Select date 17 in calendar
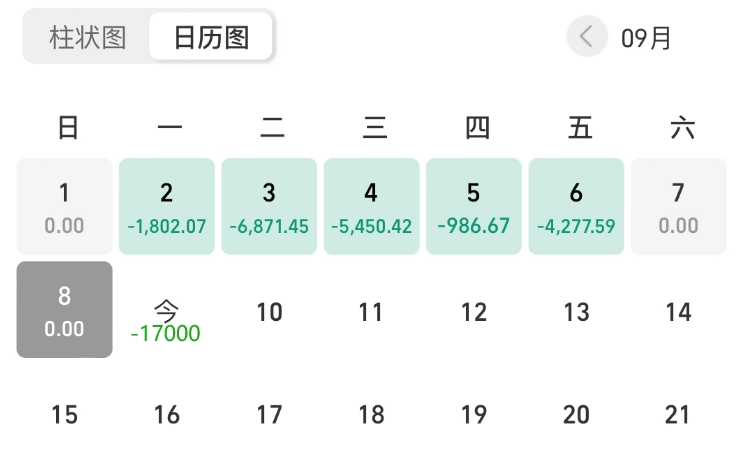Screen dimensions: 754x454 pos(269,415)
